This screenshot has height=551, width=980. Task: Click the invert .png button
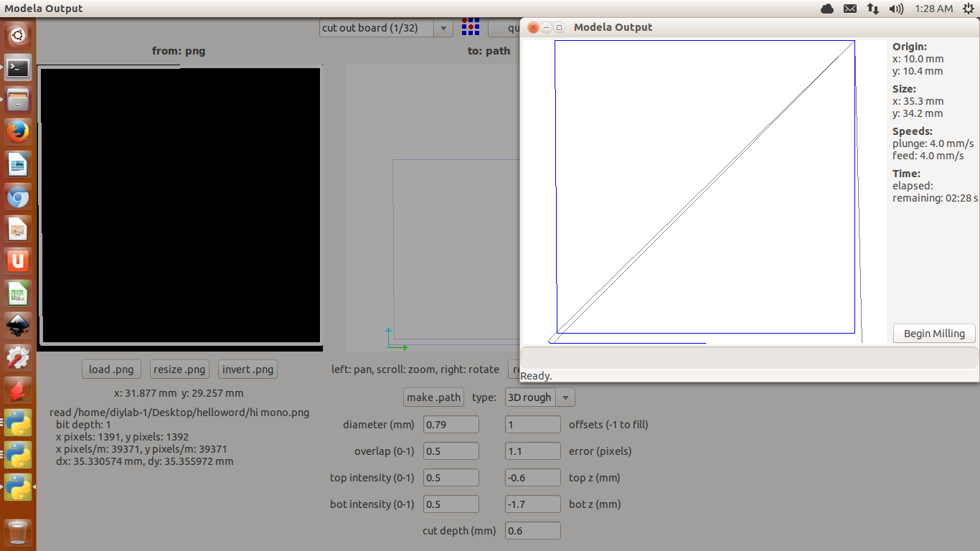point(248,369)
